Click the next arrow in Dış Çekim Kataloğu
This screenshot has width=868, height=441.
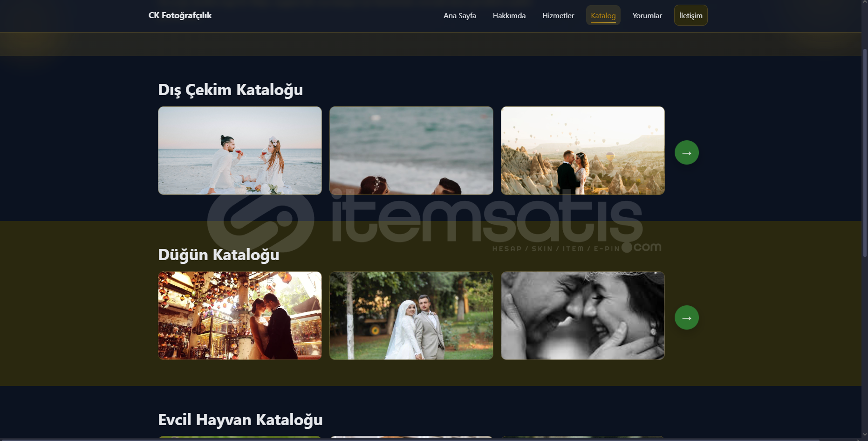[686, 152]
